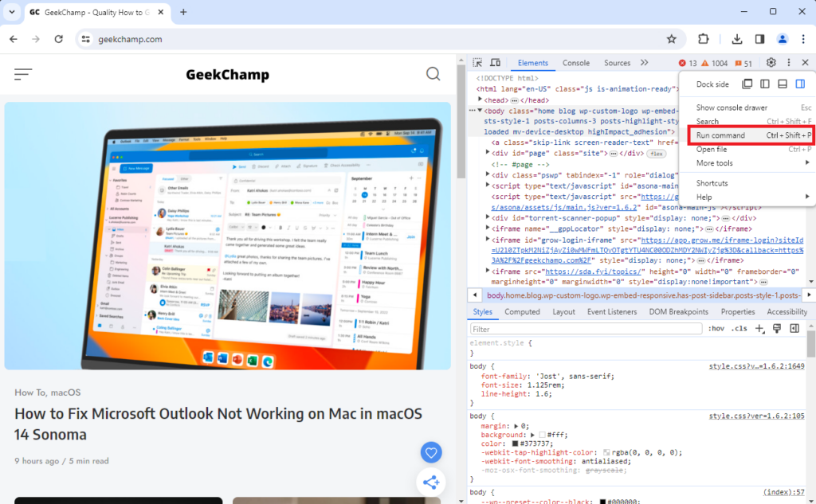
Task: Bookmark this page with the star icon
Action: click(671, 39)
